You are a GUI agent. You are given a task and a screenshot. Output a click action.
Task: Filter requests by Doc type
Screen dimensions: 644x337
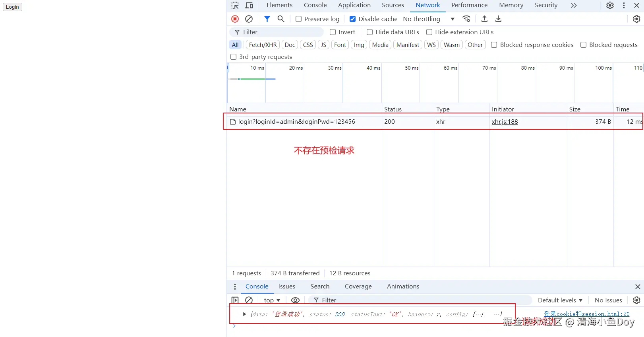(x=290, y=45)
